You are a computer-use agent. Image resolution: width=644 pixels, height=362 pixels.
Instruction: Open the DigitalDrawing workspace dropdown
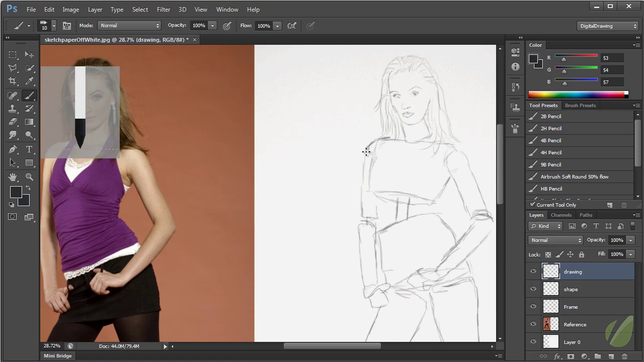(x=608, y=26)
